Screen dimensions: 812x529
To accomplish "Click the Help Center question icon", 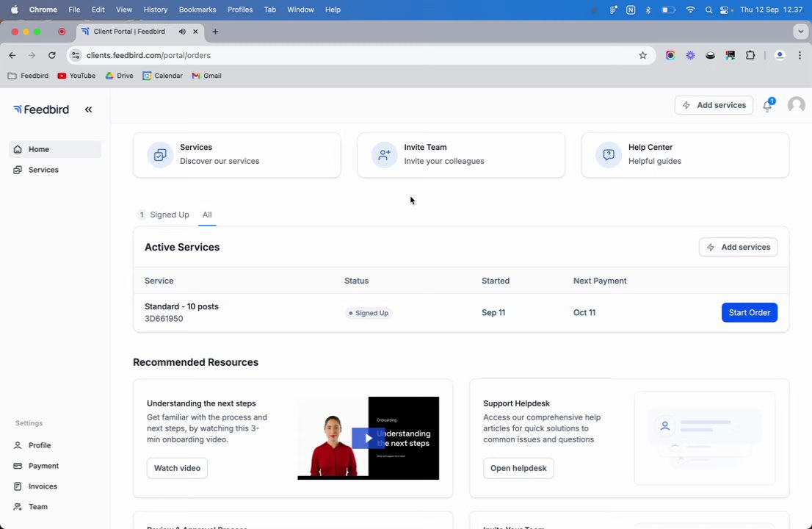I will click(x=609, y=155).
